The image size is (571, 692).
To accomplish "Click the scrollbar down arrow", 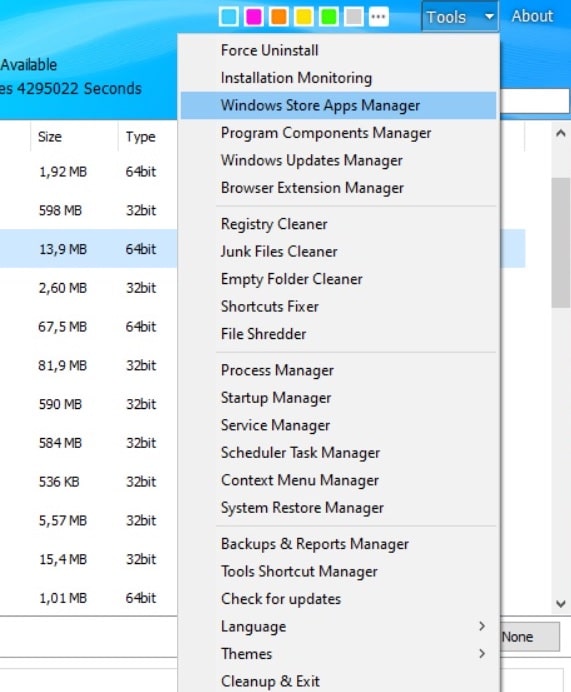I will click(561, 604).
